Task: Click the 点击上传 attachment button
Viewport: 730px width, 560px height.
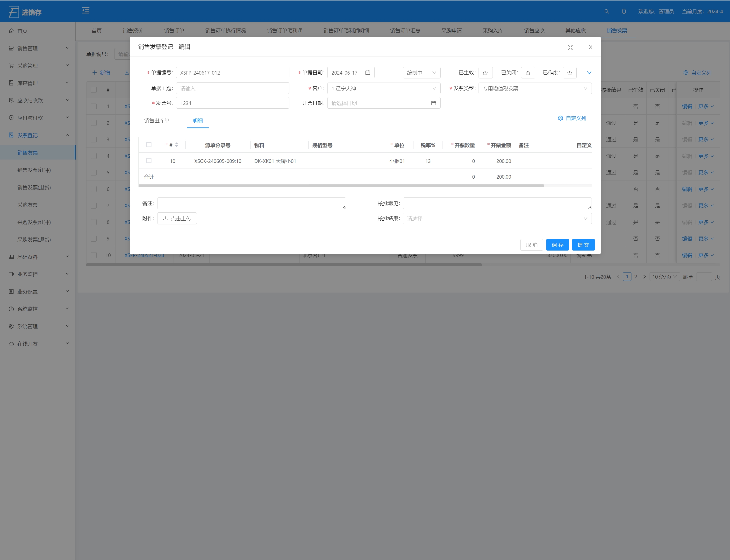Action: [177, 218]
